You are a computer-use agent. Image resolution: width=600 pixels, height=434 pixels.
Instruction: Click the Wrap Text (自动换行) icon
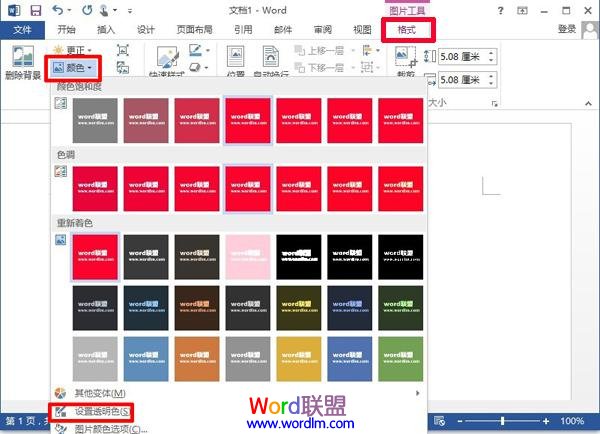tap(271, 56)
